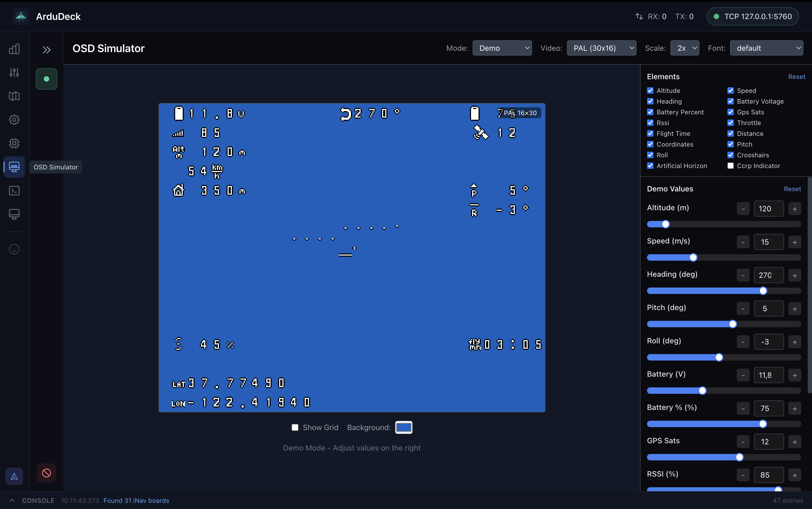
Task: Open the map sidebar icon
Action: point(14,96)
